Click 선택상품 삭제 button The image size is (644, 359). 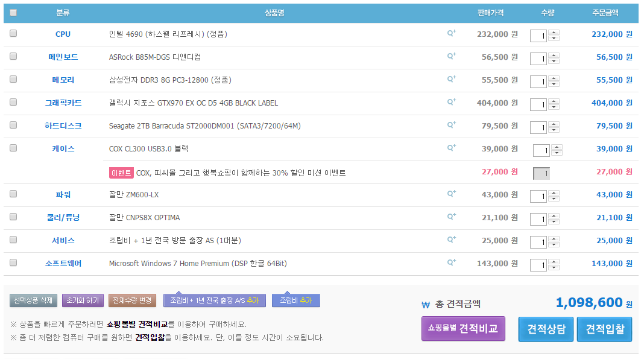click(33, 300)
